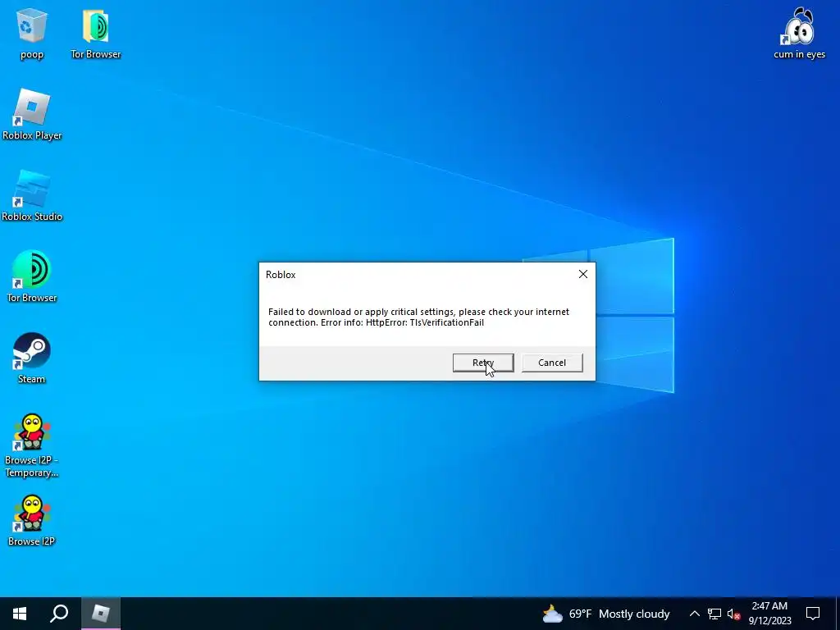The height and width of the screenshot is (630, 840).
Task: Open the clock showing 2:47 AM
Action: [x=769, y=614]
